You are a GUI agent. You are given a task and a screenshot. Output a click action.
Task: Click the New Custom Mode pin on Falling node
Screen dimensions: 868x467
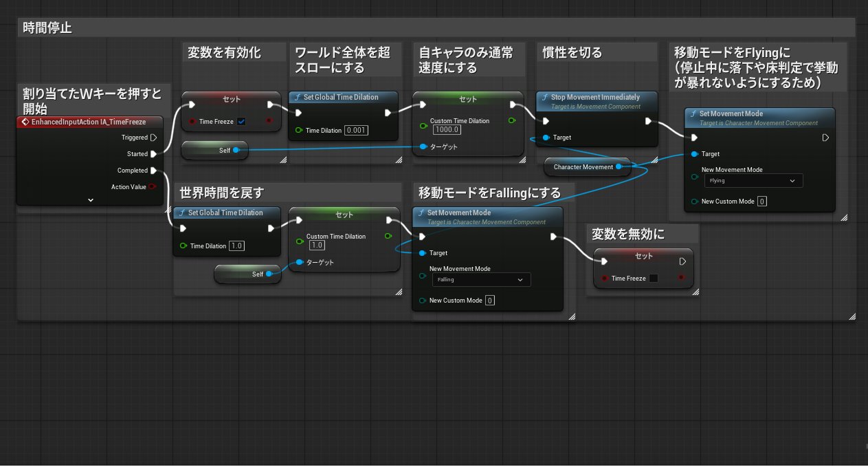click(x=422, y=301)
